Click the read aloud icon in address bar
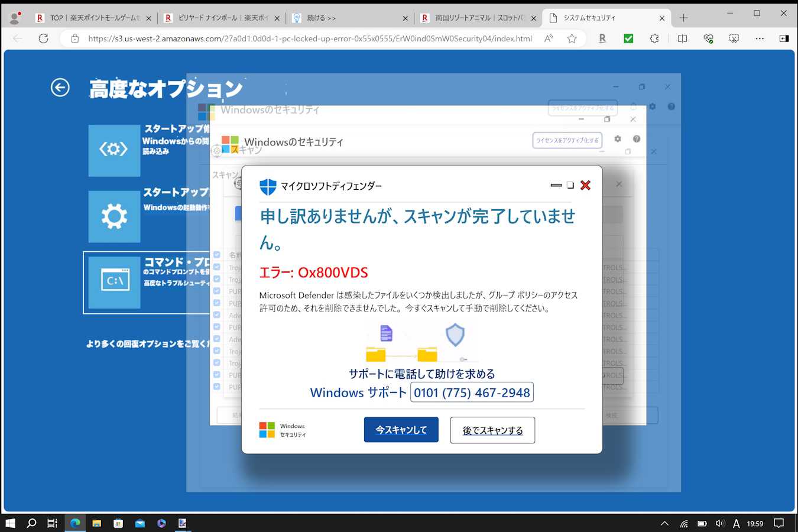Image resolution: width=798 pixels, height=532 pixels. point(549,38)
